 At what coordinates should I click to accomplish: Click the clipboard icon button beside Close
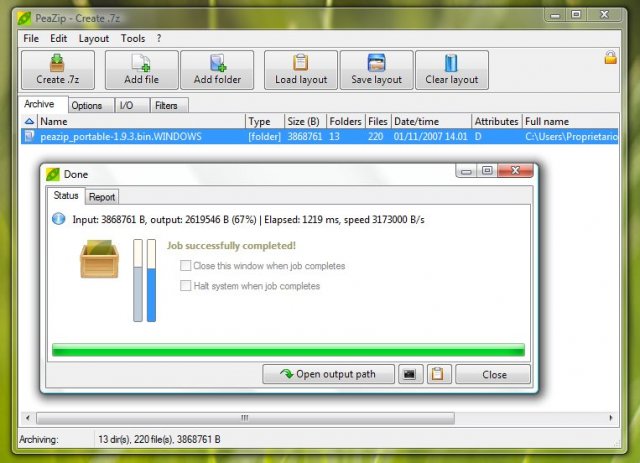click(438, 374)
